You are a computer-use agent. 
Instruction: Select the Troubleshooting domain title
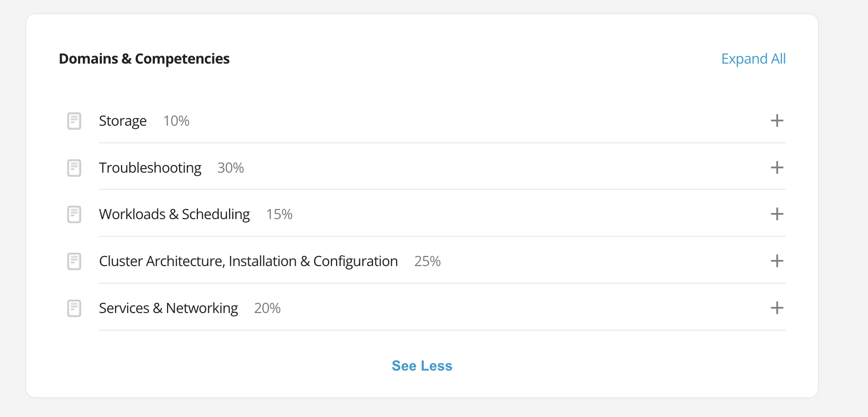click(x=150, y=168)
